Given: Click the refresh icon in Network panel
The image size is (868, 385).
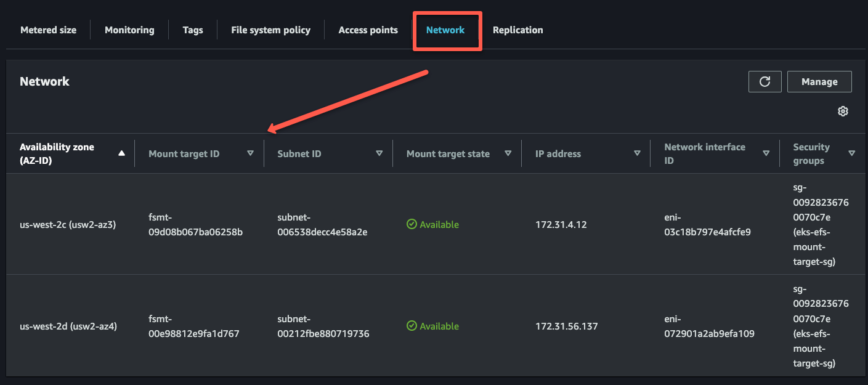Looking at the screenshot, I should click(765, 81).
